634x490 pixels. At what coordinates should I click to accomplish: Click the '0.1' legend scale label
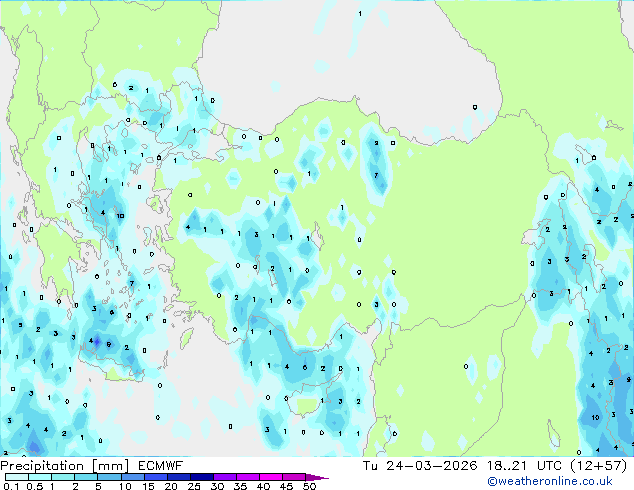tap(11, 486)
